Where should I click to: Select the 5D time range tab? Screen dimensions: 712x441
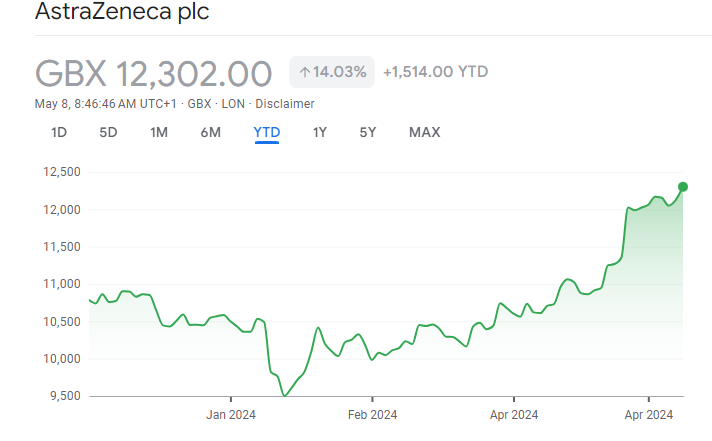[x=108, y=132]
